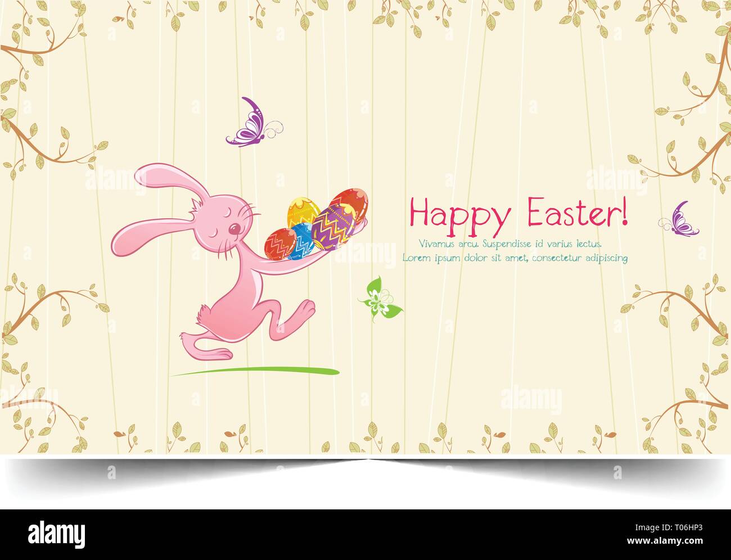Click the "Lorem ipsum dolor sit amet" line
The height and width of the screenshot is (560, 731).
pyautogui.click(x=515, y=258)
